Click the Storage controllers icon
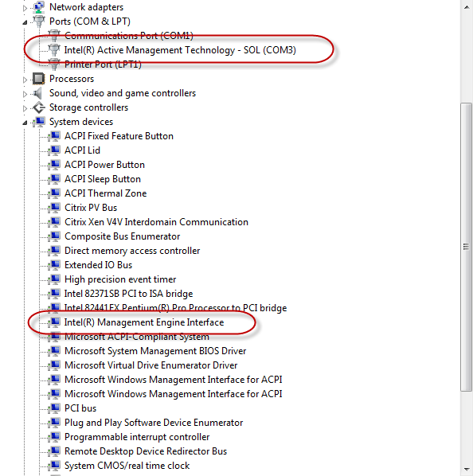The height and width of the screenshot is (476, 473). (39, 107)
